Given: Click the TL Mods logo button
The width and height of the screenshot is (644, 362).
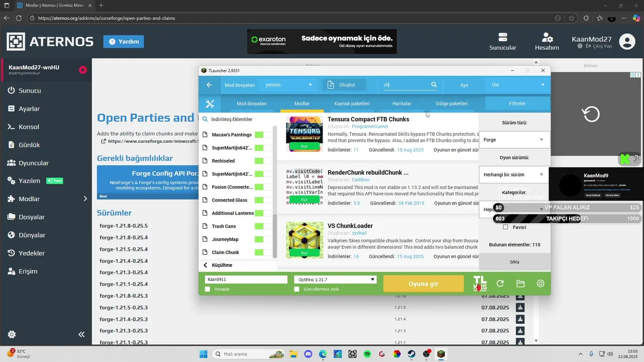Looking at the screenshot, I should pyautogui.click(x=480, y=284).
